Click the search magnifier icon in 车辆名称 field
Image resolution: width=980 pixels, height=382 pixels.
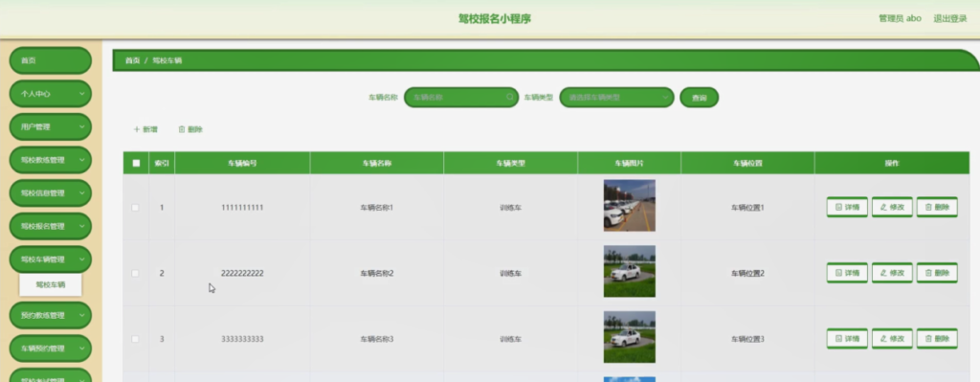pyautogui.click(x=510, y=98)
